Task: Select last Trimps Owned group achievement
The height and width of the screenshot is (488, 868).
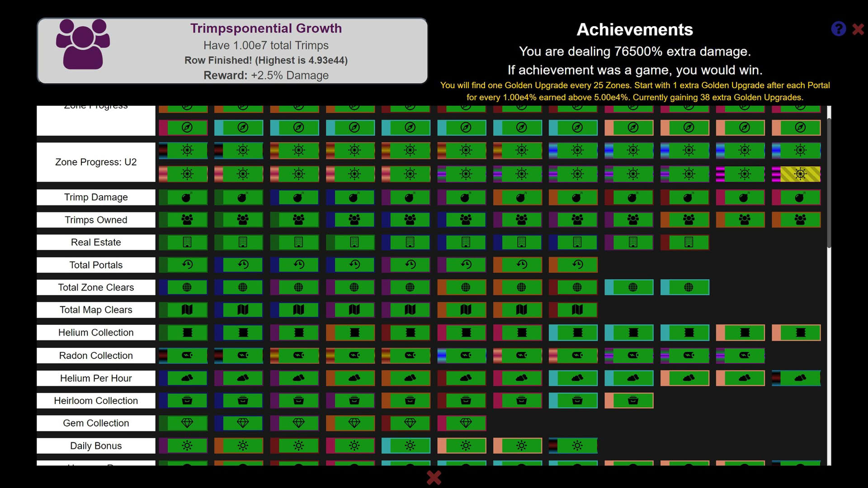Action: 796,220
